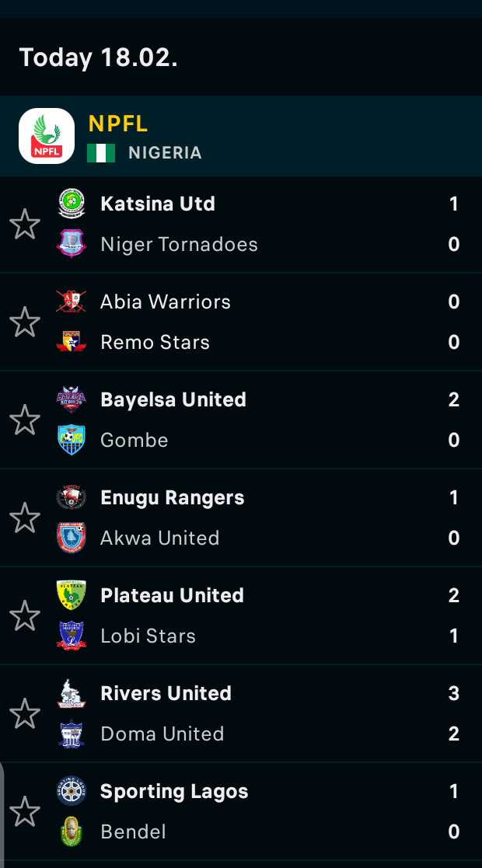Click the Doma United team crest
The image size is (482, 868).
72,734
